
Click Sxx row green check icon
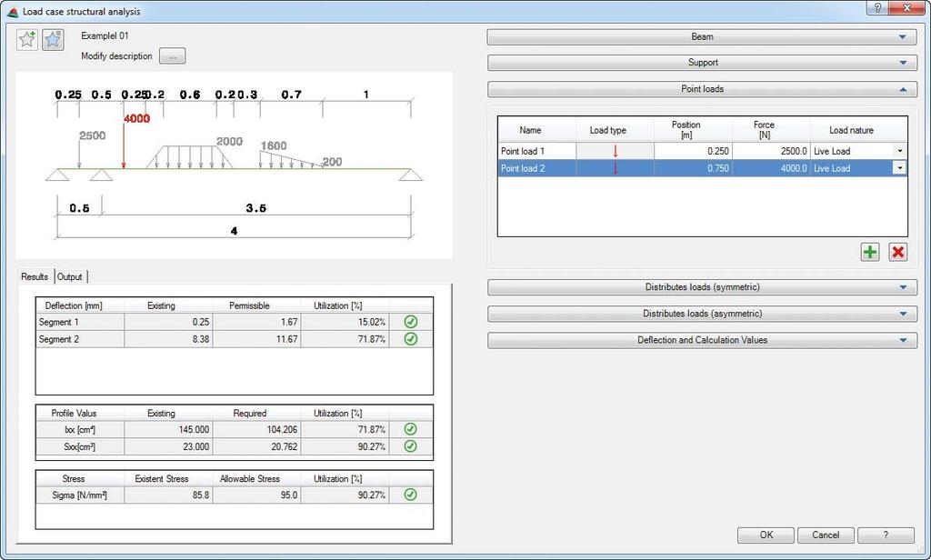click(x=410, y=446)
